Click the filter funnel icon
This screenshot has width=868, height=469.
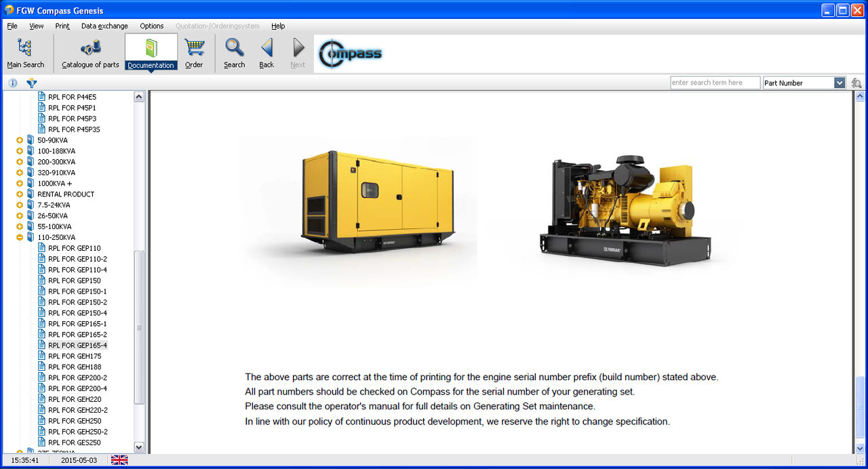tap(31, 83)
